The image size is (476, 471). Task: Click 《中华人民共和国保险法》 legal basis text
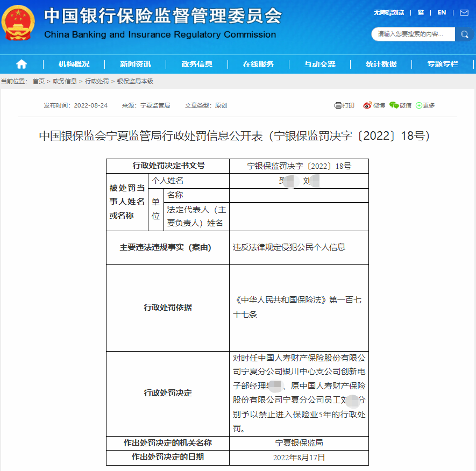pos(297,307)
